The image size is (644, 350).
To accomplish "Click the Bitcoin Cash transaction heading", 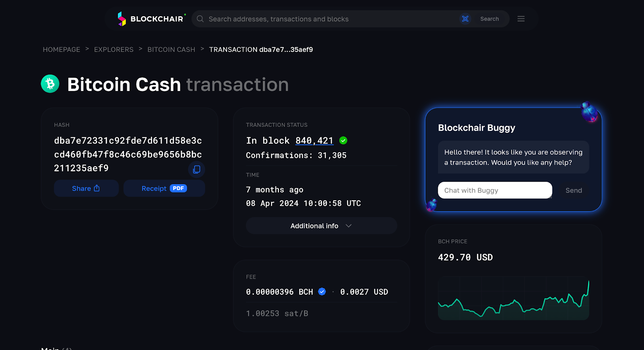I will (x=178, y=84).
